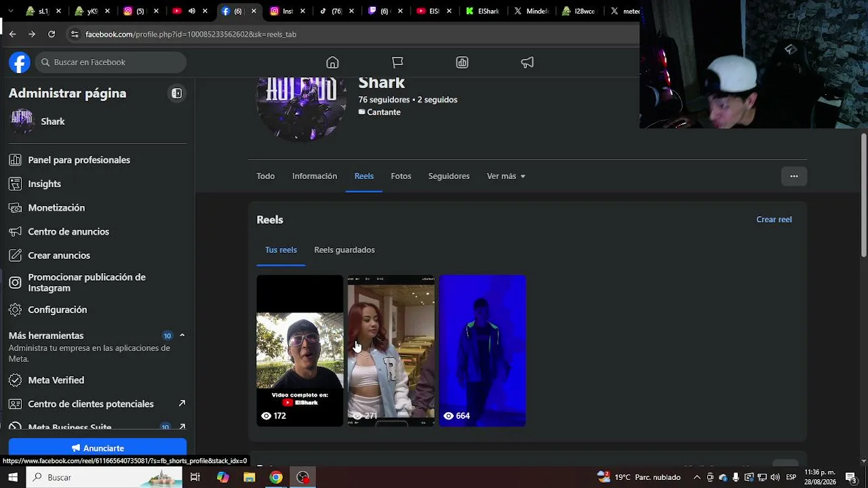Select the Reels profile tab

[364, 176]
